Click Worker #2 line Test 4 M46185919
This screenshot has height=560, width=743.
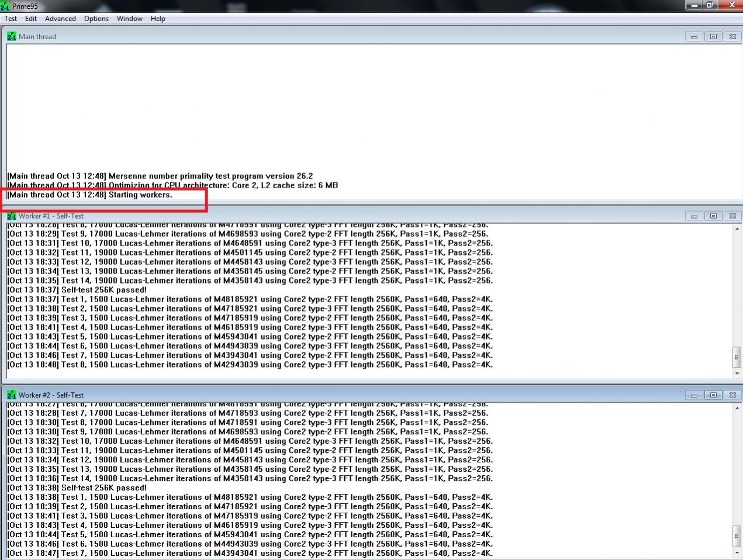click(250, 525)
